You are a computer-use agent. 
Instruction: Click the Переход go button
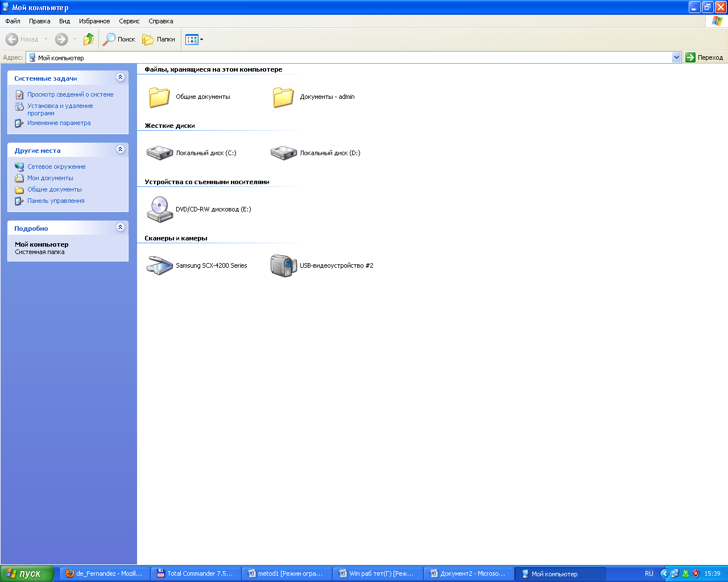click(x=704, y=57)
